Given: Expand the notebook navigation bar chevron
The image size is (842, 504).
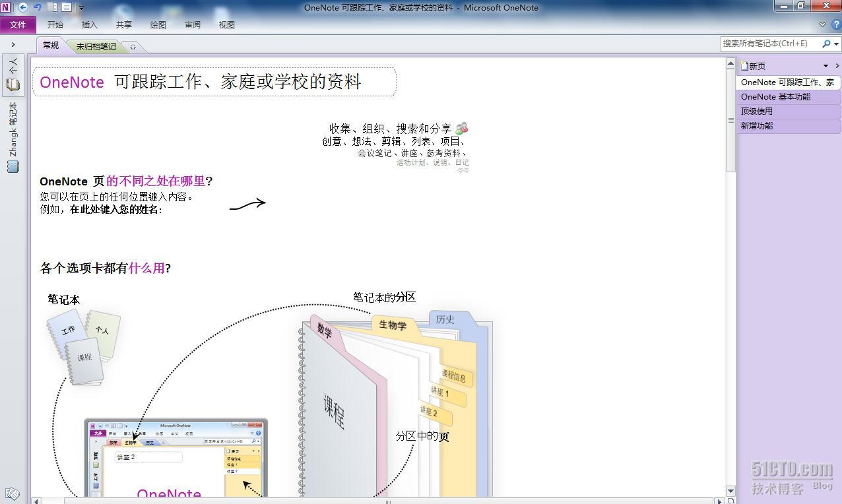Looking at the screenshot, I should (13, 44).
